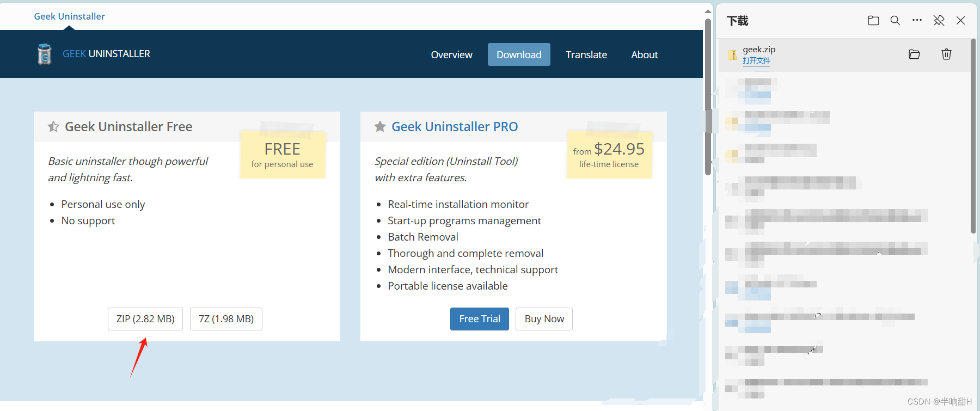Click the 打开文件 link under geek.zip
The height and width of the screenshot is (411, 980).
(756, 60)
